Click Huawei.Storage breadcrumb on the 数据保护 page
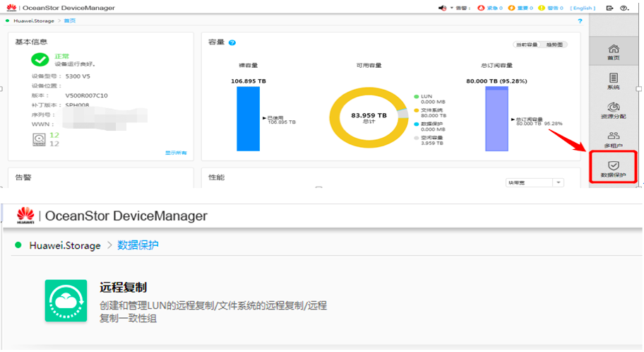Screen dimensions: 644x352 [x=65, y=245]
